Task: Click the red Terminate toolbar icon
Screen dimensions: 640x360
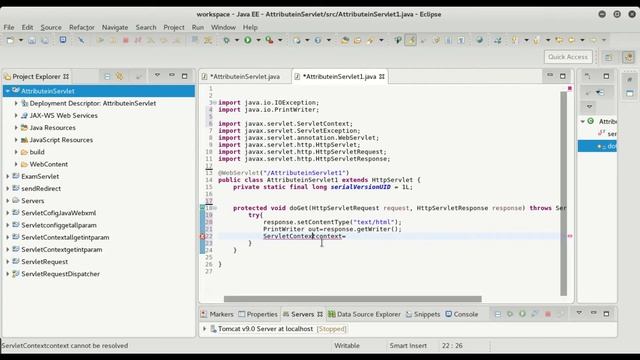Action: pos(126,40)
